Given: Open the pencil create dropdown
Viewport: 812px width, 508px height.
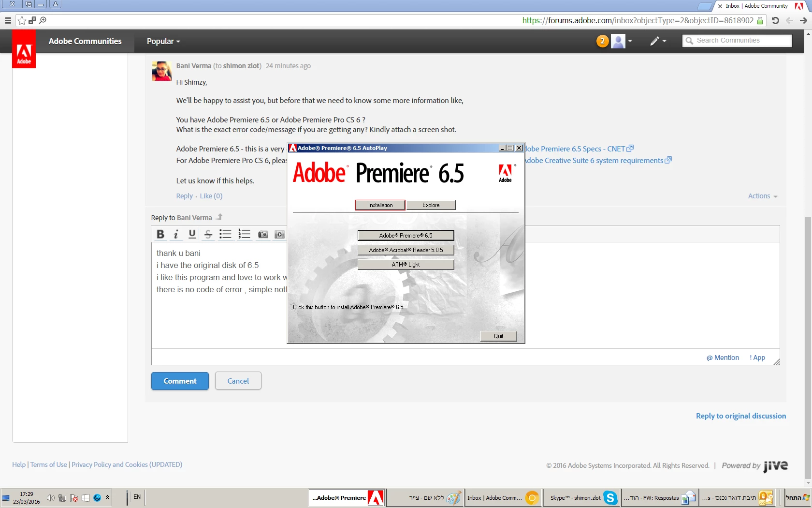Looking at the screenshot, I should [658, 41].
